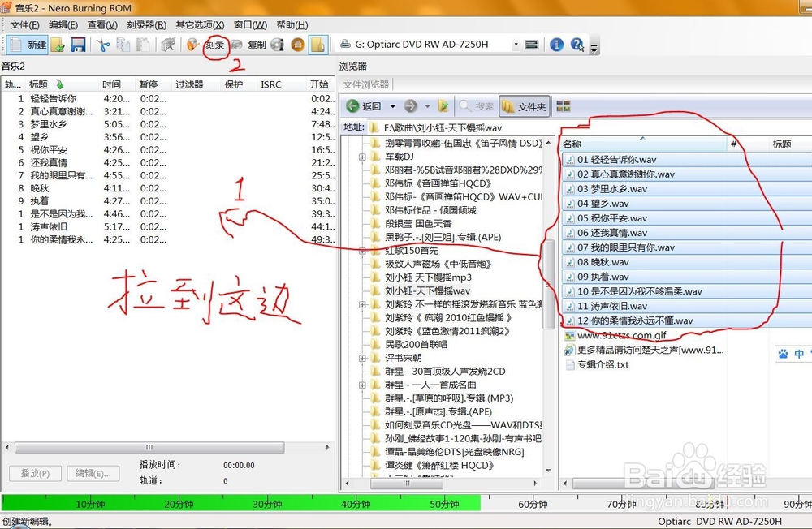Open an existing compilation with folder icon
The image size is (812, 529).
tap(58, 45)
